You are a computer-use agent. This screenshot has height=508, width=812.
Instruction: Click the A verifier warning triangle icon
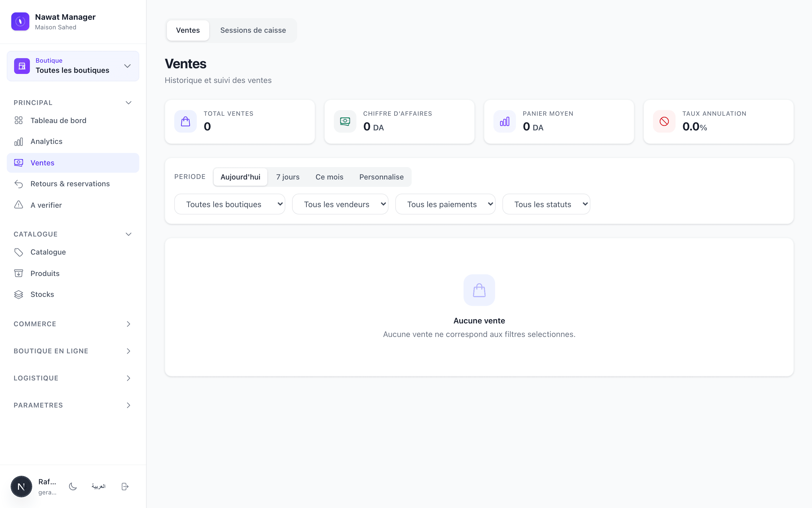[18, 205]
